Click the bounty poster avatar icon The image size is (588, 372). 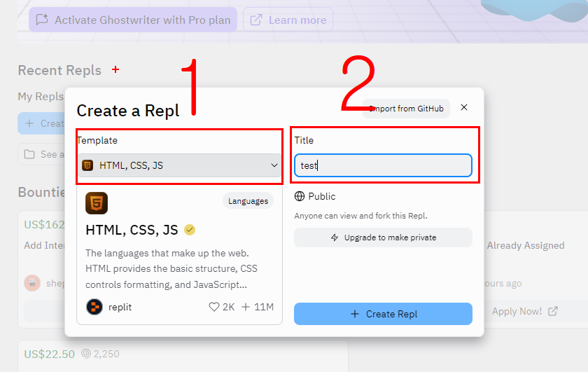click(x=32, y=283)
